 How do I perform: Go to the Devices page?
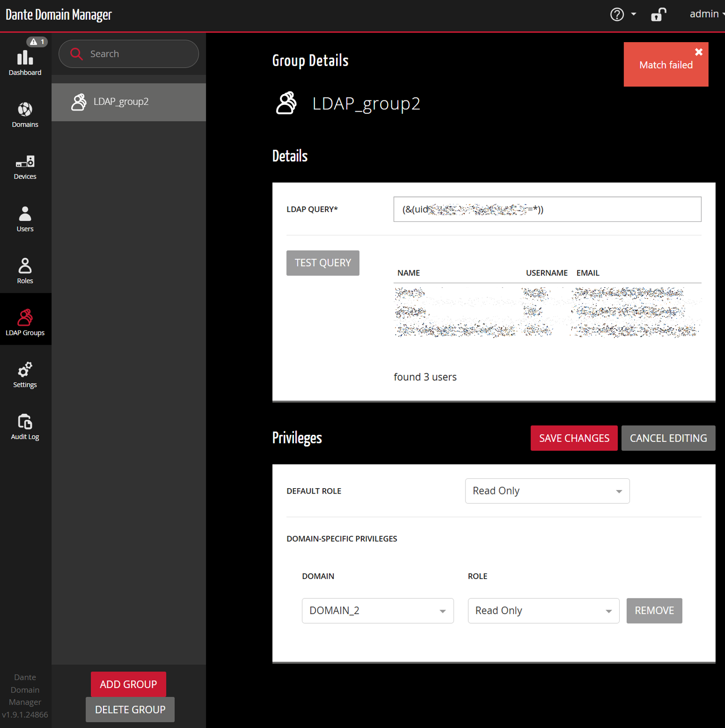(25, 167)
